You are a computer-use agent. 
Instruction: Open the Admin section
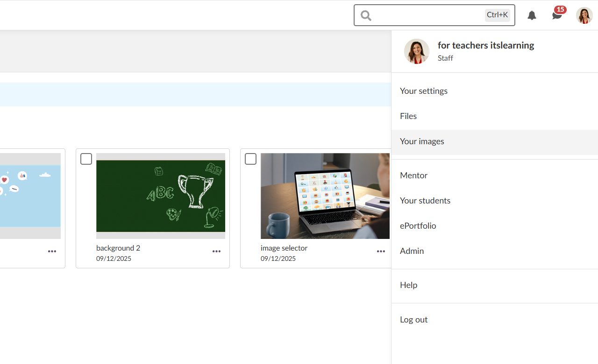point(412,251)
